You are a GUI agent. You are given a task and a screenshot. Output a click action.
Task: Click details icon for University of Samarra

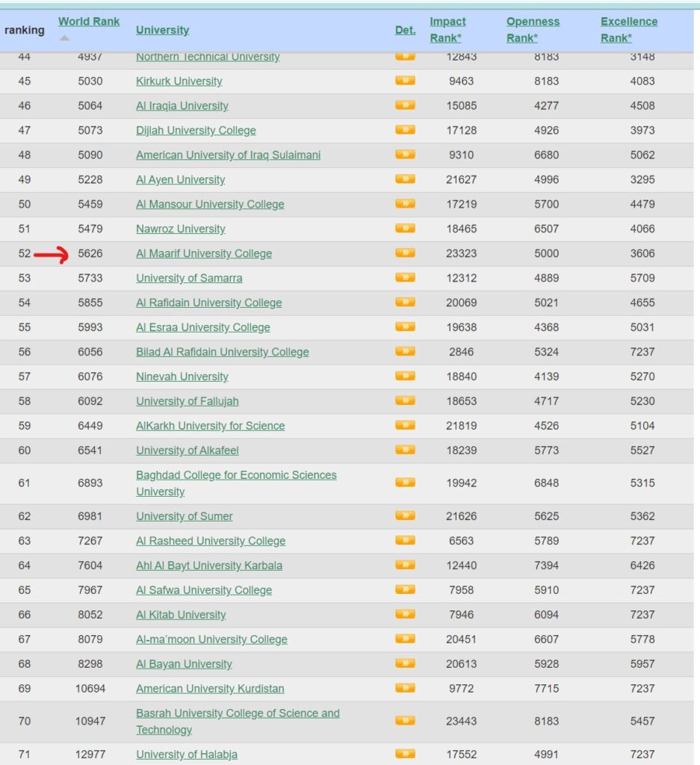(405, 278)
